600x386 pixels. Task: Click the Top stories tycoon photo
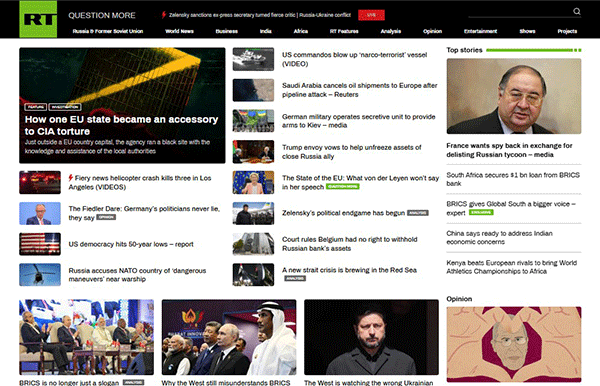pyautogui.click(x=514, y=96)
